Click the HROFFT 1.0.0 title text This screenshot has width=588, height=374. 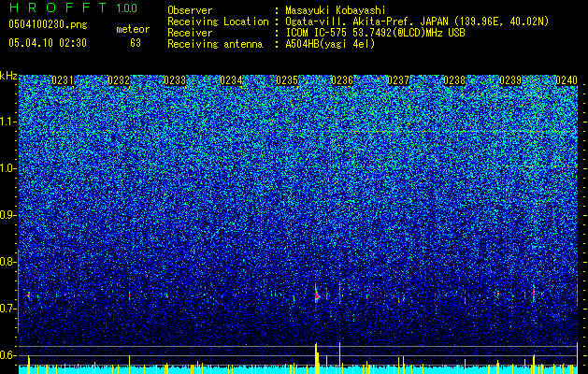tap(73, 7)
